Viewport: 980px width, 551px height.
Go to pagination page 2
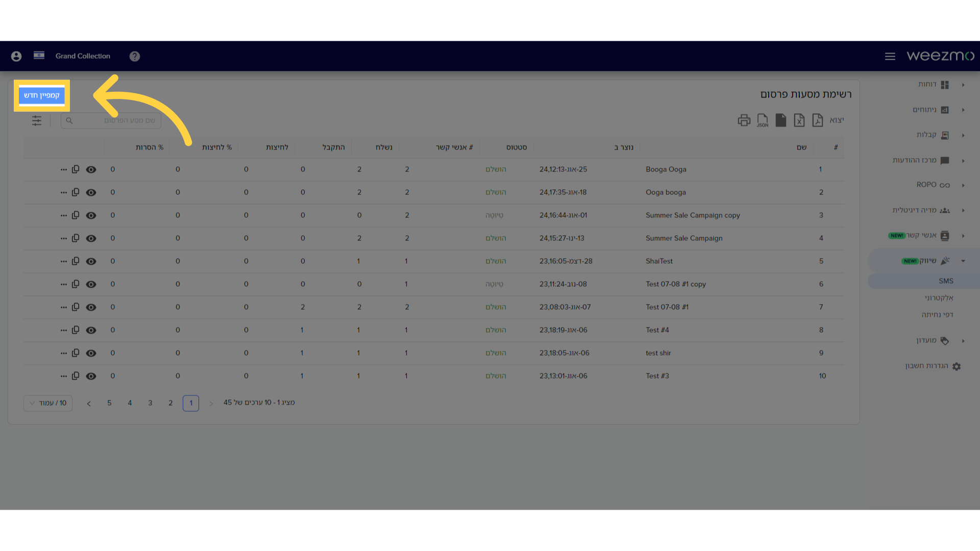point(170,403)
